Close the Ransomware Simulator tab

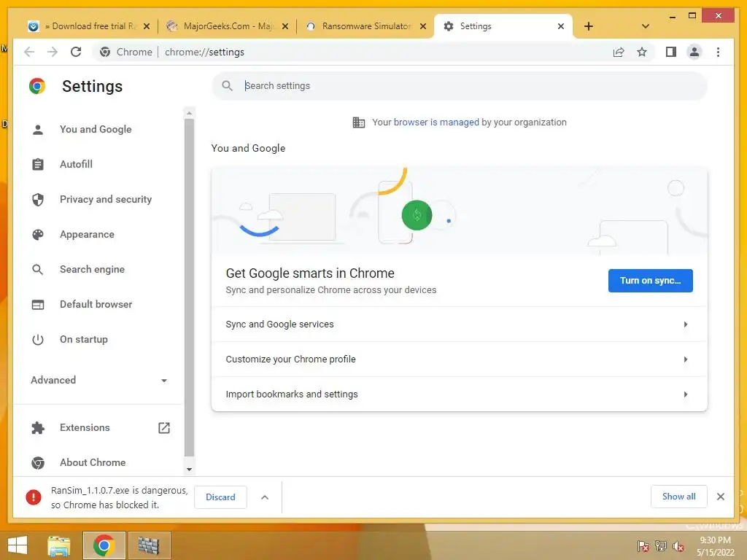[x=423, y=26]
